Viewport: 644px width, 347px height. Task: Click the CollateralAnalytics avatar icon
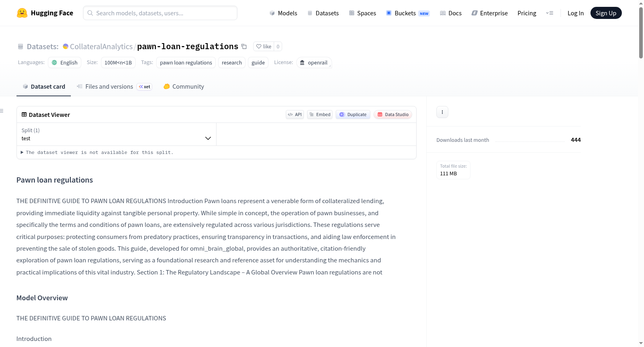coord(66,46)
